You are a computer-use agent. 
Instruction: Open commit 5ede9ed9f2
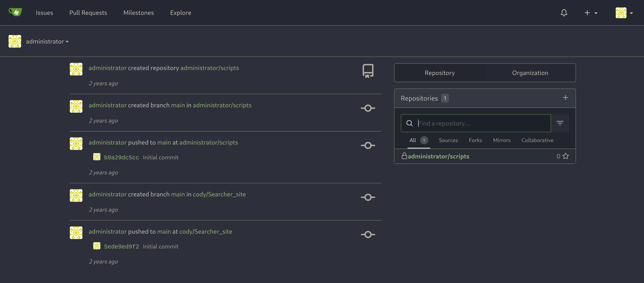121,247
